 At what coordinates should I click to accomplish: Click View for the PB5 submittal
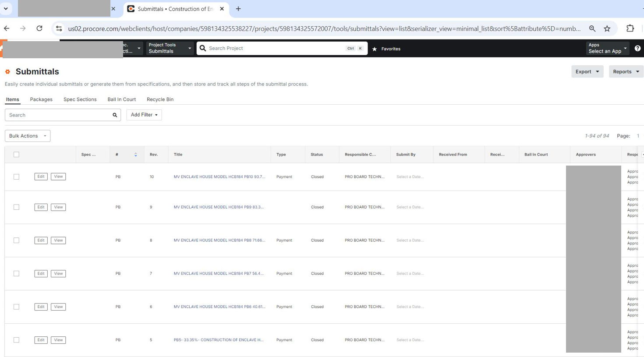pos(58,340)
